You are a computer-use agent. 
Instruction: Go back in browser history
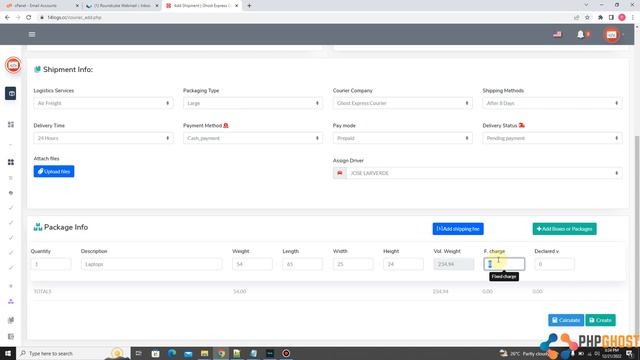click(7, 18)
